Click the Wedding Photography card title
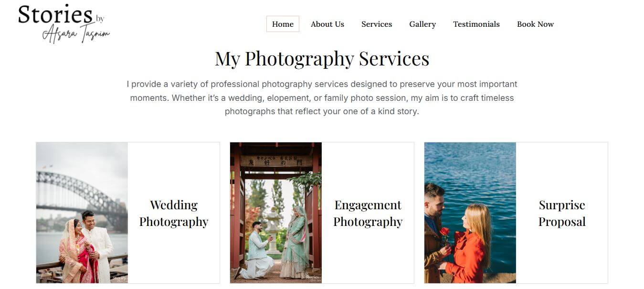 point(174,213)
